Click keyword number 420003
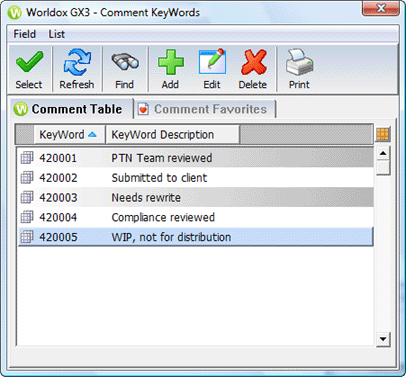Image resolution: width=406 pixels, height=377 pixels. point(58,197)
